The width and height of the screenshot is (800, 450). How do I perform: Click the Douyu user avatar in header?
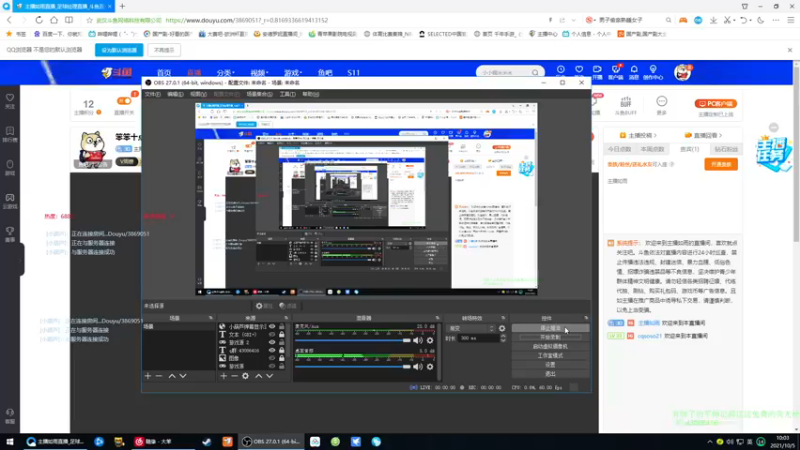coord(682,72)
